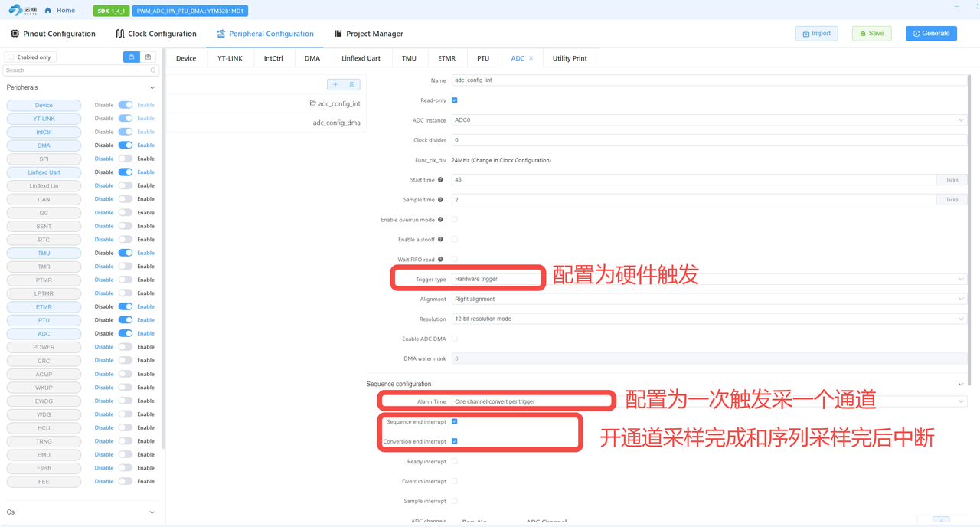Toggle the CAN enable switch
Screen dimensions: 980x527
click(x=126, y=199)
